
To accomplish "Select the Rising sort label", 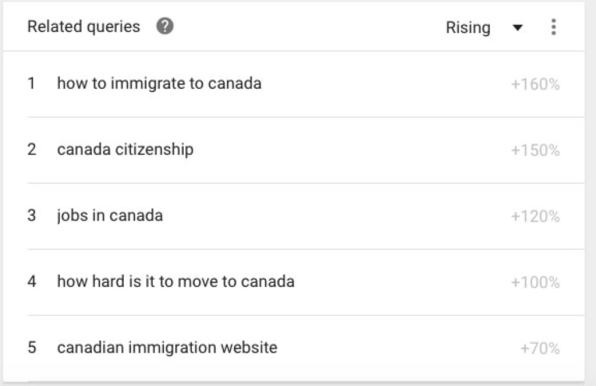I will pos(468,27).
